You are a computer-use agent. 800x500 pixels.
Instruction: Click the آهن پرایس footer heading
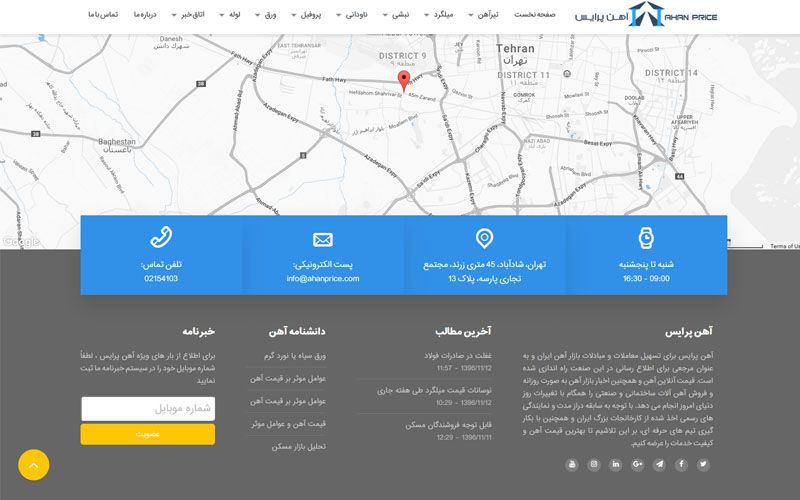pos(689,332)
